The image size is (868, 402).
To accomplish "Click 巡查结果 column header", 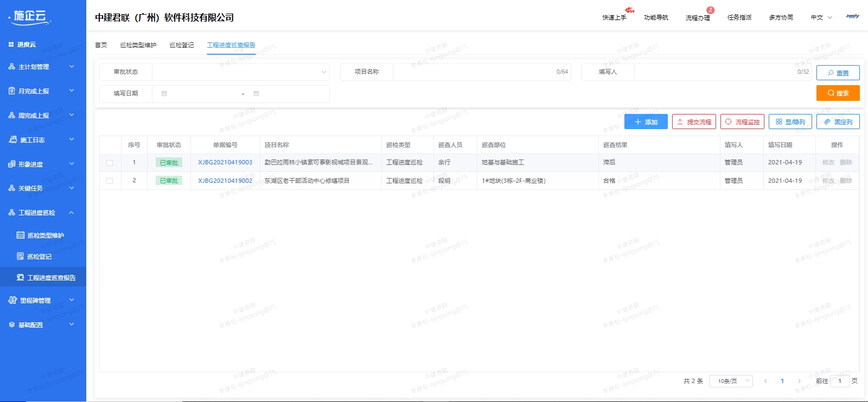I will pyautogui.click(x=615, y=145).
